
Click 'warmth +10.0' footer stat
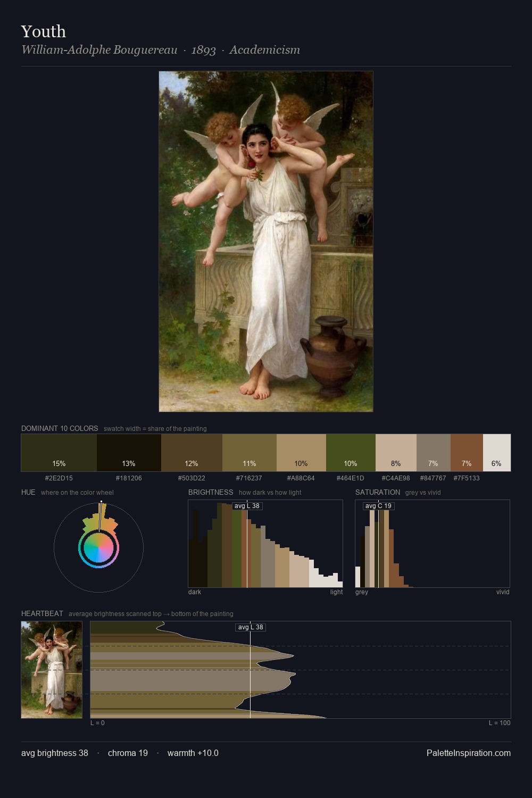pyautogui.click(x=193, y=753)
